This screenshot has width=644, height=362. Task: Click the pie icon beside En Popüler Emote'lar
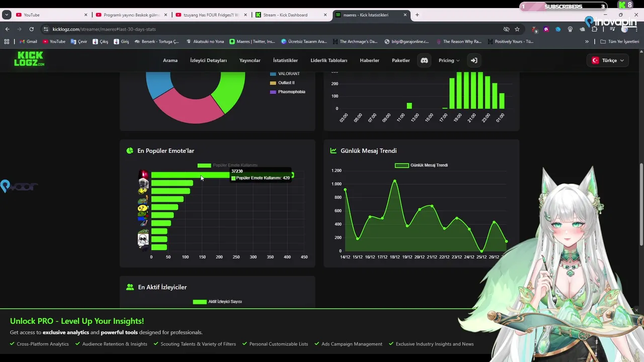click(x=130, y=150)
